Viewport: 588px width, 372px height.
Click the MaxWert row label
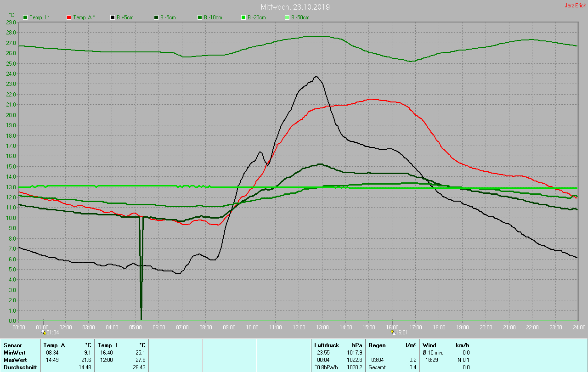pyautogui.click(x=16, y=360)
